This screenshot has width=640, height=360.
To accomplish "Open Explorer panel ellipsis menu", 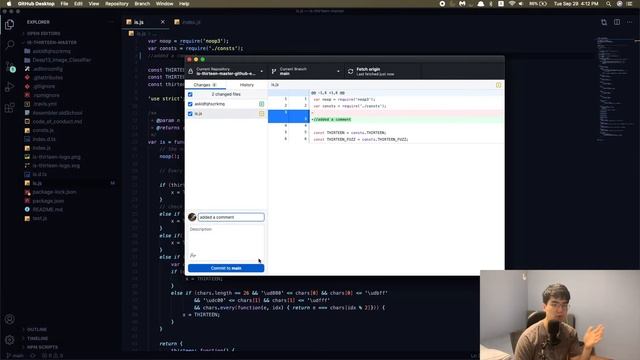I will click(111, 22).
